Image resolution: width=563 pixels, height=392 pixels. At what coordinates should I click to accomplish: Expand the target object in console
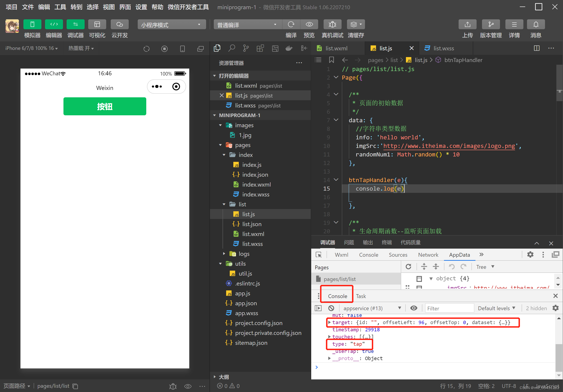tap(329, 322)
